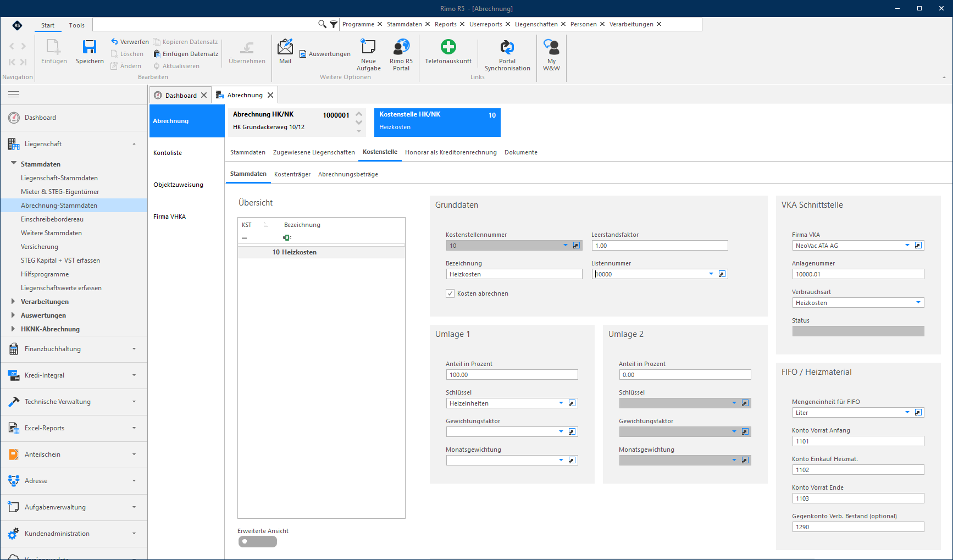The width and height of the screenshot is (953, 560).
Task: Open the Verbrauchsart dropdown
Action: point(918,303)
